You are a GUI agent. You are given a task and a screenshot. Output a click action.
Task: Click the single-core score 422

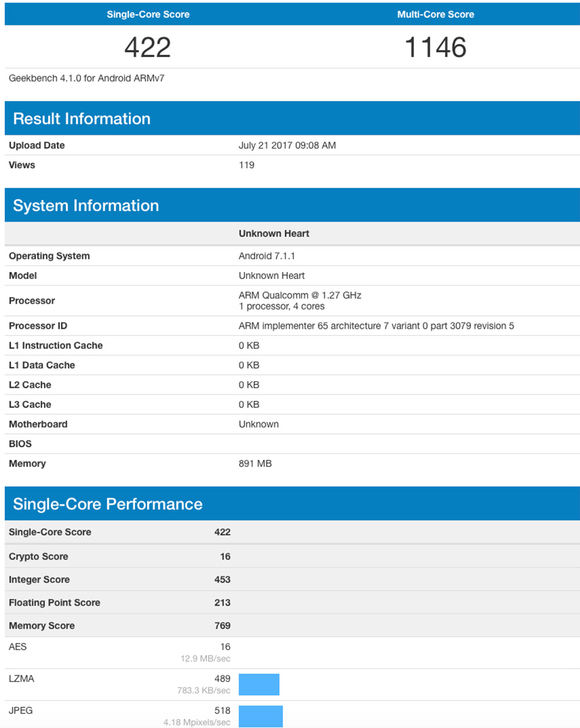pos(147,48)
